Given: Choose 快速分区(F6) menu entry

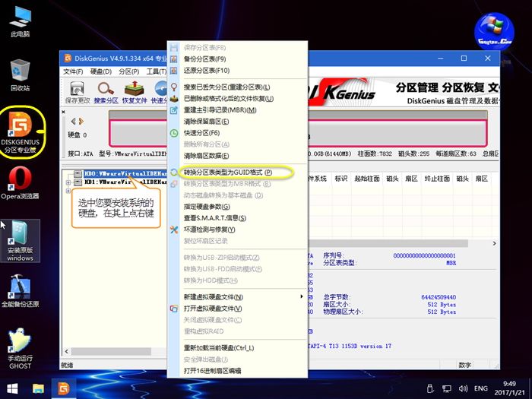Looking at the screenshot, I should (237, 133).
